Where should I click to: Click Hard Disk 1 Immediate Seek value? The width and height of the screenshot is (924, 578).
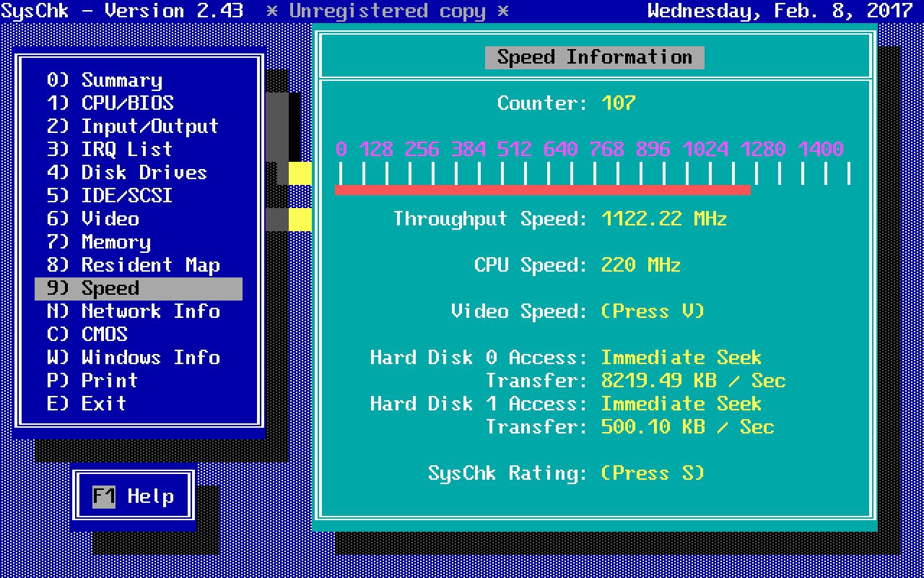pos(681,404)
